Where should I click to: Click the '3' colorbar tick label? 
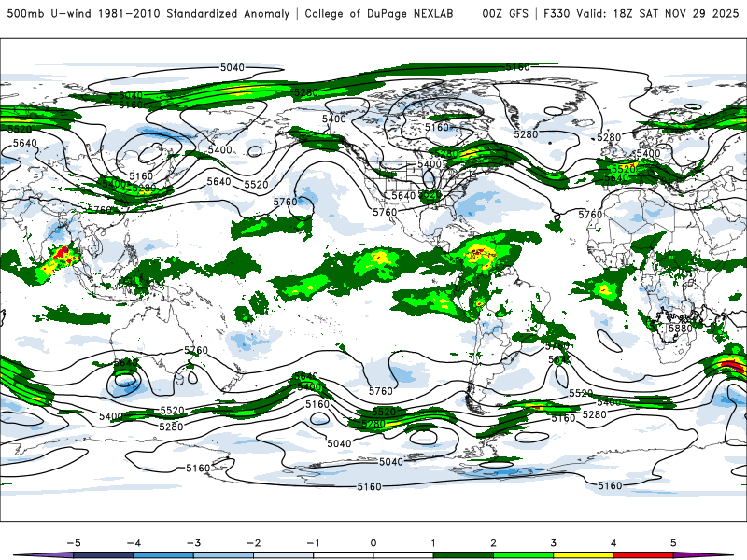click(x=553, y=543)
